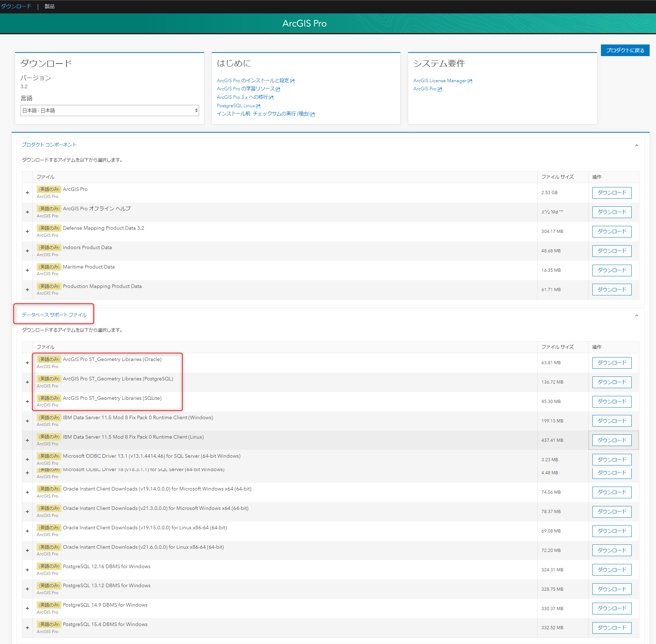This screenshot has width=656, height=644.
Task: Expand PostgreSQL 14.9 DBMS for Windows row
Action: coord(27,609)
